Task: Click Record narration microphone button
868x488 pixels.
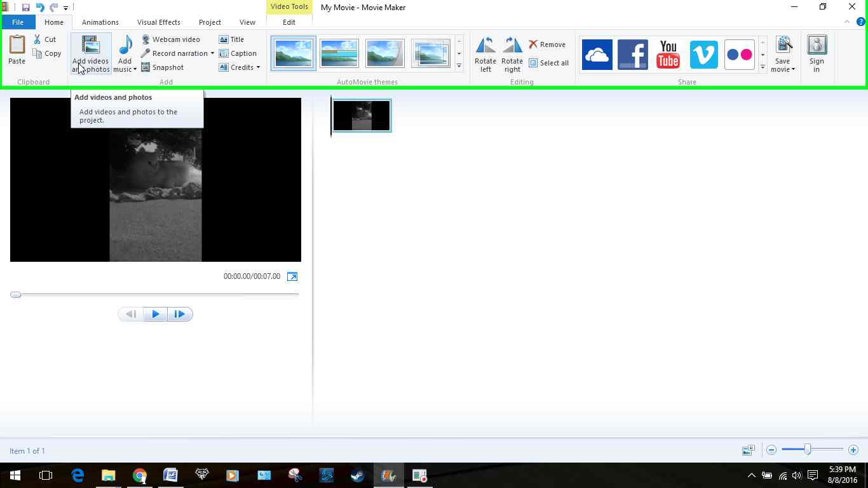Action: 174,53
